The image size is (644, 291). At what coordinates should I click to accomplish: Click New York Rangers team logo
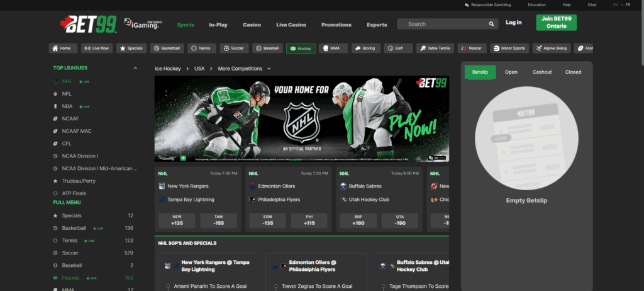coord(162,186)
